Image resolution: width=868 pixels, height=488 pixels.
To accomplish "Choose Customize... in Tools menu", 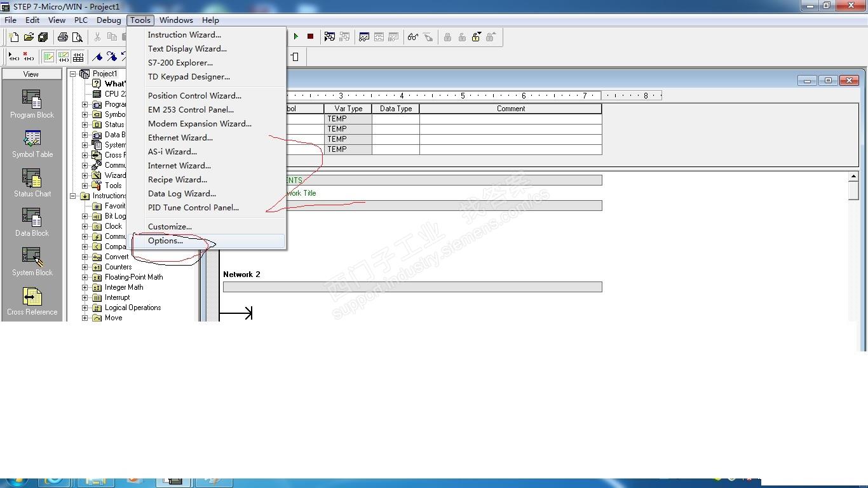I will pyautogui.click(x=207, y=227).
